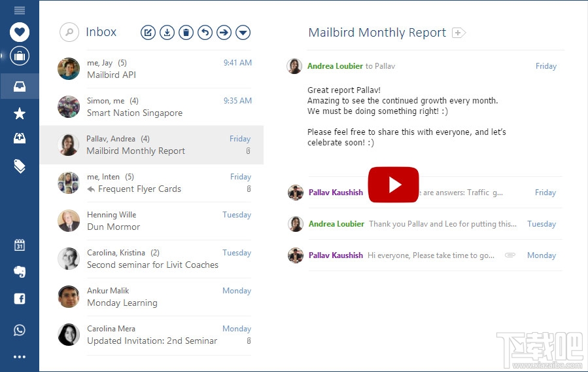588x372 pixels.
Task: Click group avatar of me, Inten
Action: point(69,183)
